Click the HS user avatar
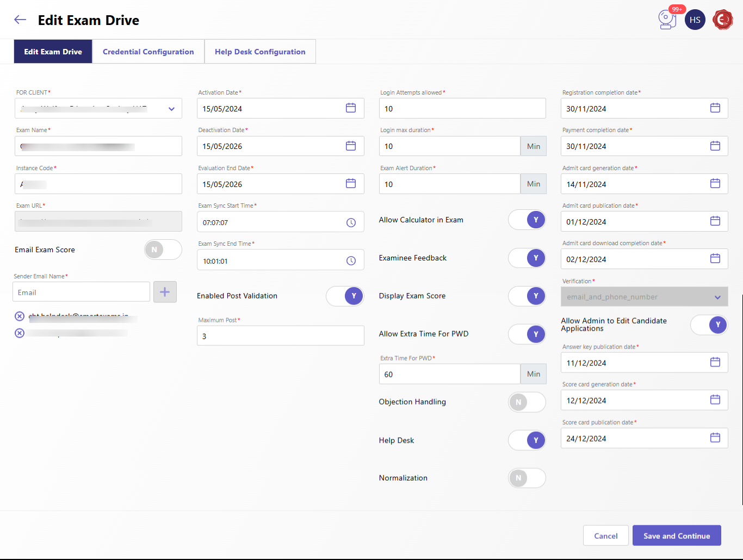Image resolution: width=743 pixels, height=560 pixels. click(695, 20)
